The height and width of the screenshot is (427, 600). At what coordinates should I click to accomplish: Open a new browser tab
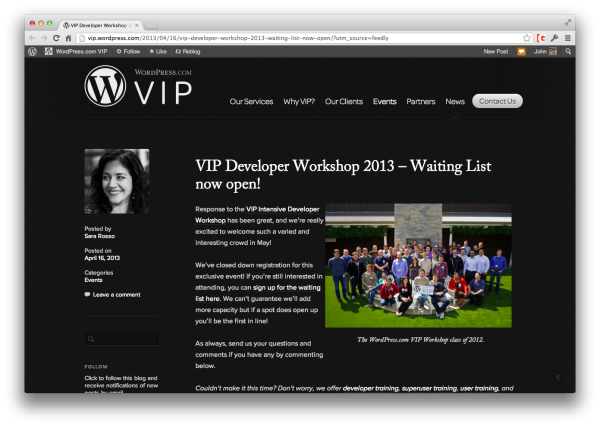point(151,26)
